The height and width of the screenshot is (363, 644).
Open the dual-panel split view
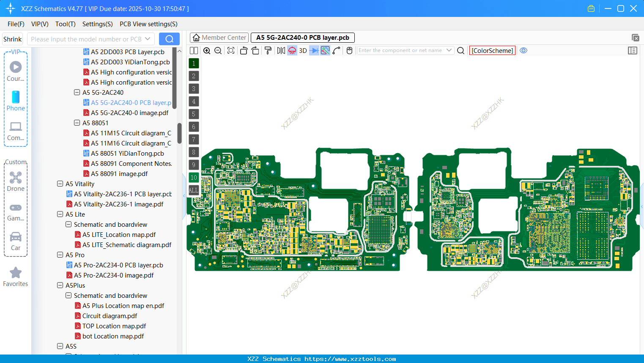tap(194, 50)
